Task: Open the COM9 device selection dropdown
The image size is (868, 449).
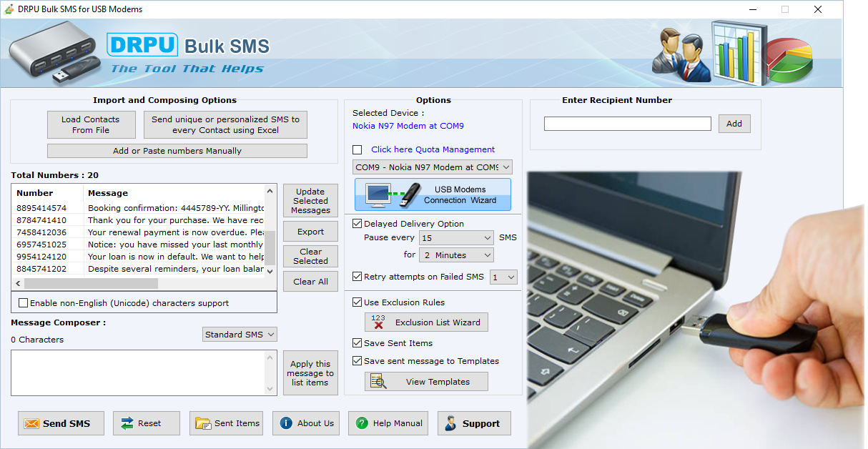Action: (433, 167)
